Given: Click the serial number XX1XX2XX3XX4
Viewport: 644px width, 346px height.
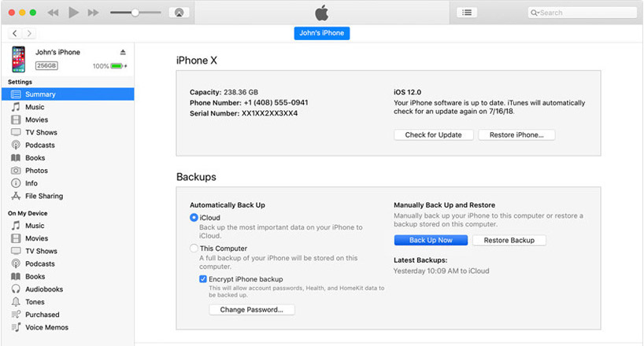Looking at the screenshot, I should (x=269, y=113).
